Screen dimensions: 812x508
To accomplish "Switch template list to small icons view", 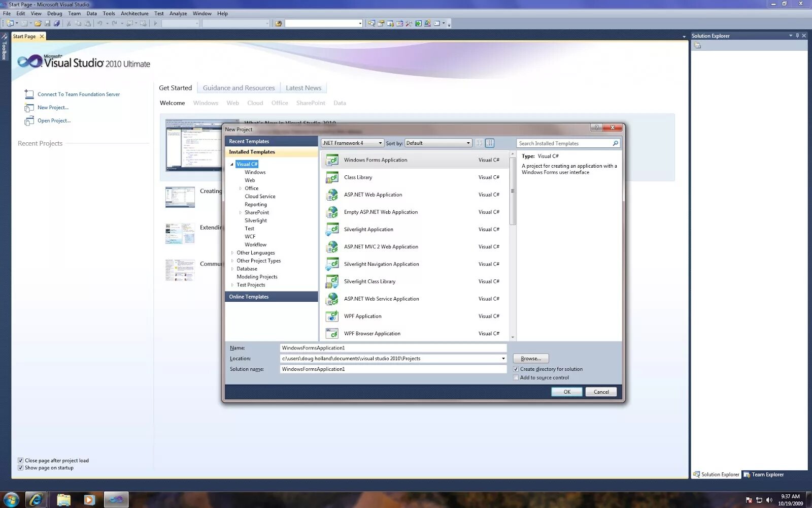I will click(479, 143).
